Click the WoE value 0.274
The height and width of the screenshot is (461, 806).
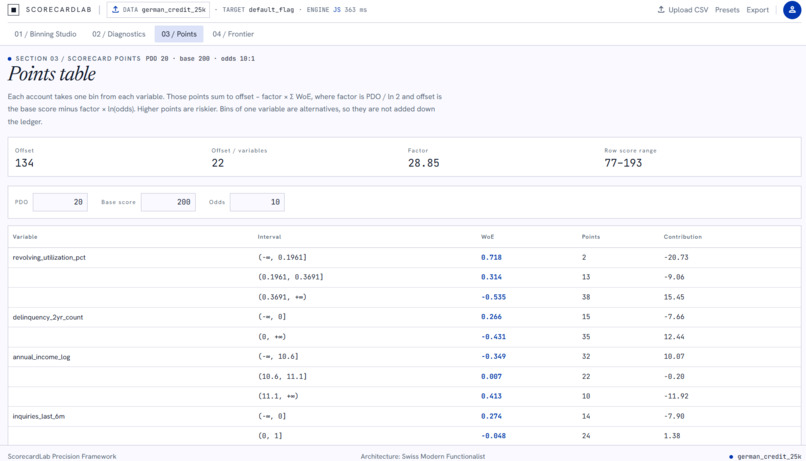coord(491,416)
